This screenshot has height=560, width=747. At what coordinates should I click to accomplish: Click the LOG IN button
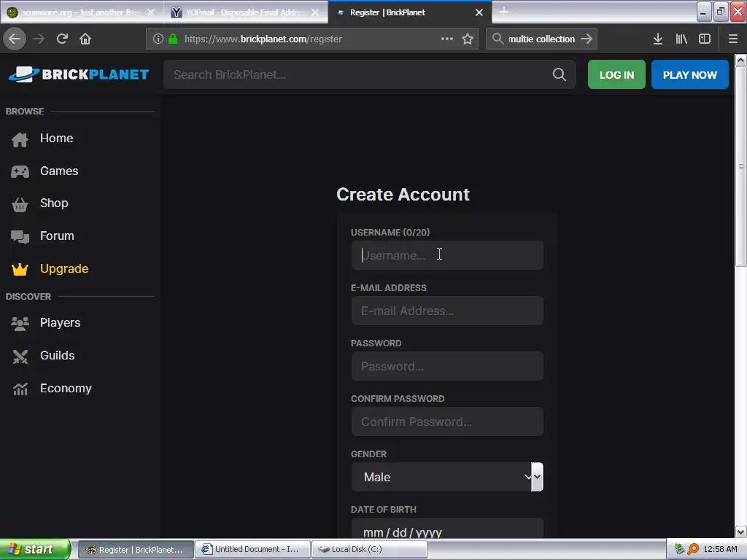(x=616, y=75)
